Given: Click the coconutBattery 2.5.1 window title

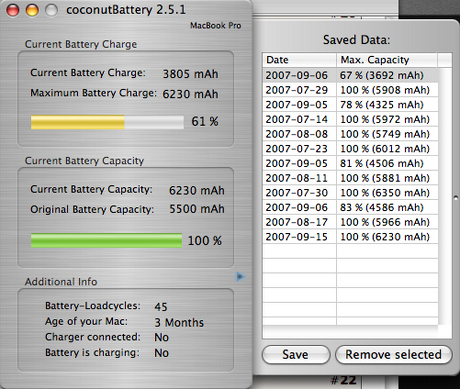Looking at the screenshot, I should pos(126,10).
